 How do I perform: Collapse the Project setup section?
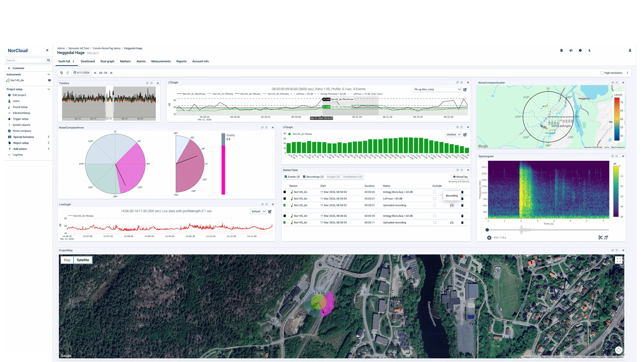click(49, 89)
